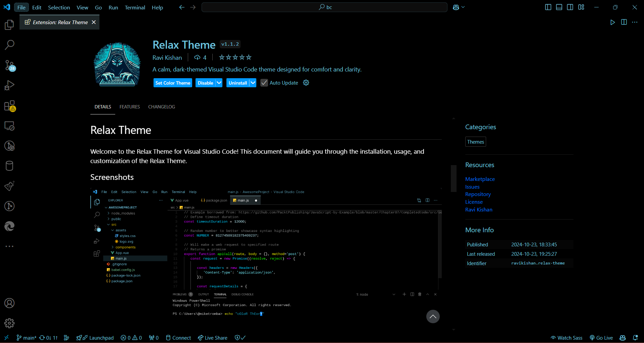Open the Copilot icon in title bar
The height and width of the screenshot is (343, 644).
click(x=456, y=7)
